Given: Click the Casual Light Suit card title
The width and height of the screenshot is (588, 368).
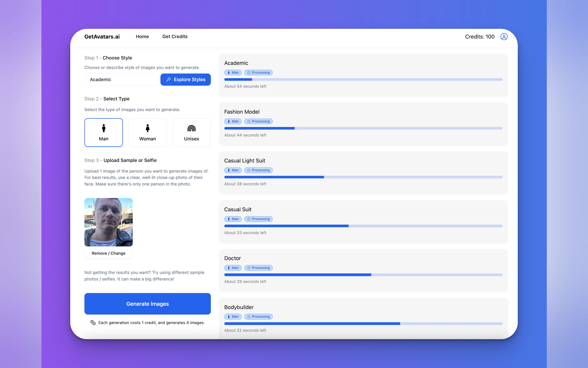Looking at the screenshot, I should [x=244, y=161].
